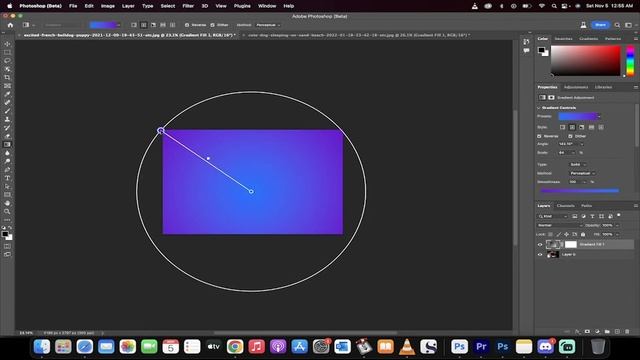
Task: Open the Select menu
Action: pos(167,6)
